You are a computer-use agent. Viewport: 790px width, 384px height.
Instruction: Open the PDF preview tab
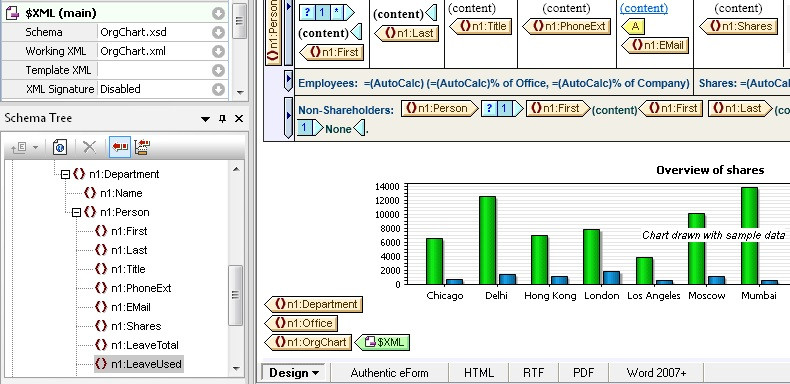click(x=583, y=373)
